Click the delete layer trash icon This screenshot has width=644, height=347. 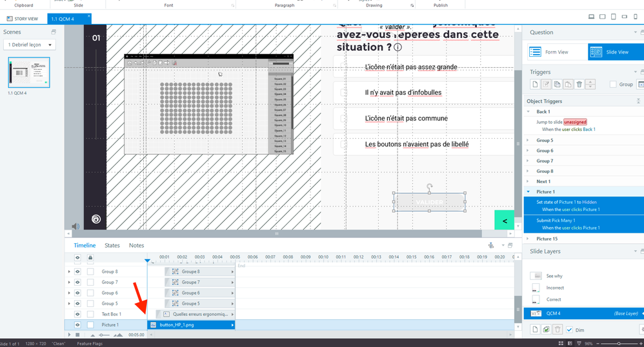coord(558,330)
